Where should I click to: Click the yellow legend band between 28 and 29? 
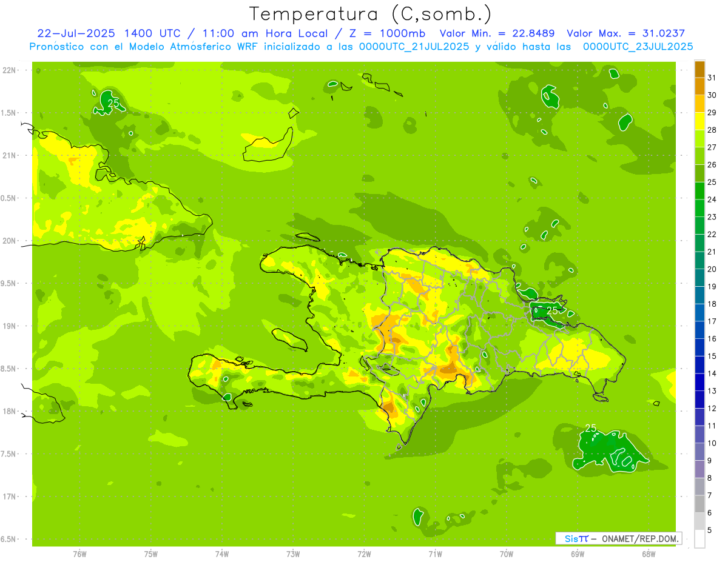coord(699,121)
